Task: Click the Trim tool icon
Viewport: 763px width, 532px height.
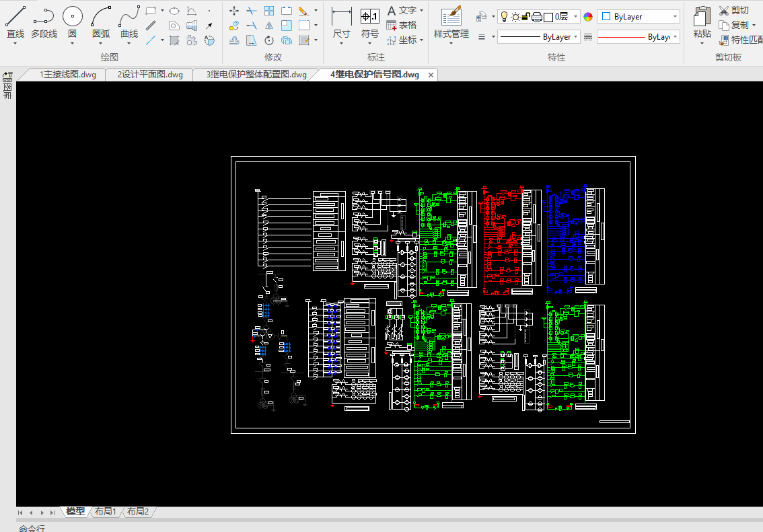Action: [x=252, y=11]
